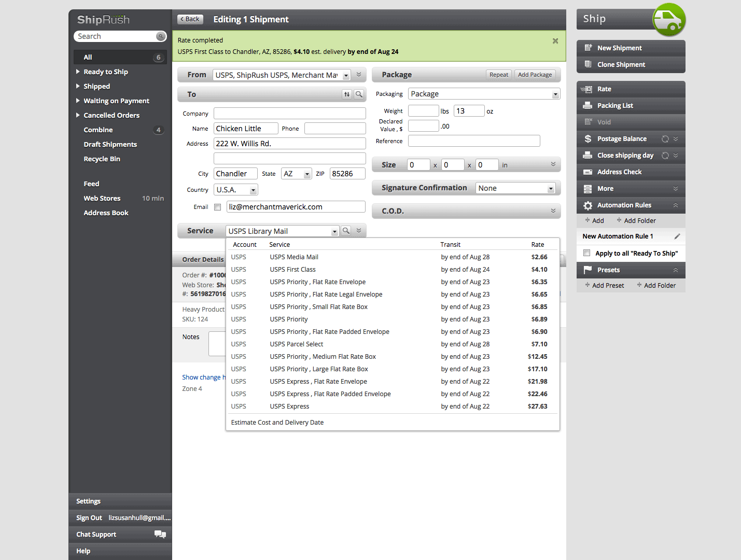Click the Weight ounces field

point(469,111)
